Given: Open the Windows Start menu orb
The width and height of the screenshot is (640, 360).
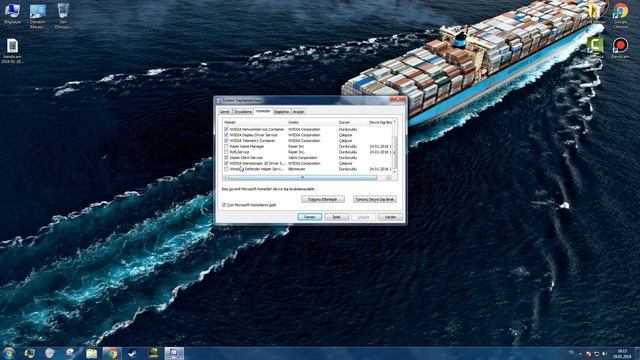Looking at the screenshot, I should pos(9,353).
